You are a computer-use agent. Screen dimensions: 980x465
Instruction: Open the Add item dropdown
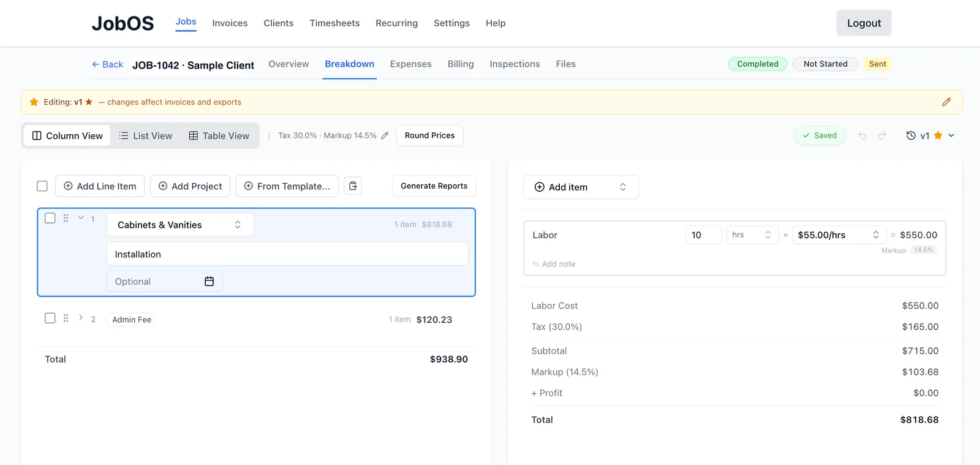tap(581, 187)
